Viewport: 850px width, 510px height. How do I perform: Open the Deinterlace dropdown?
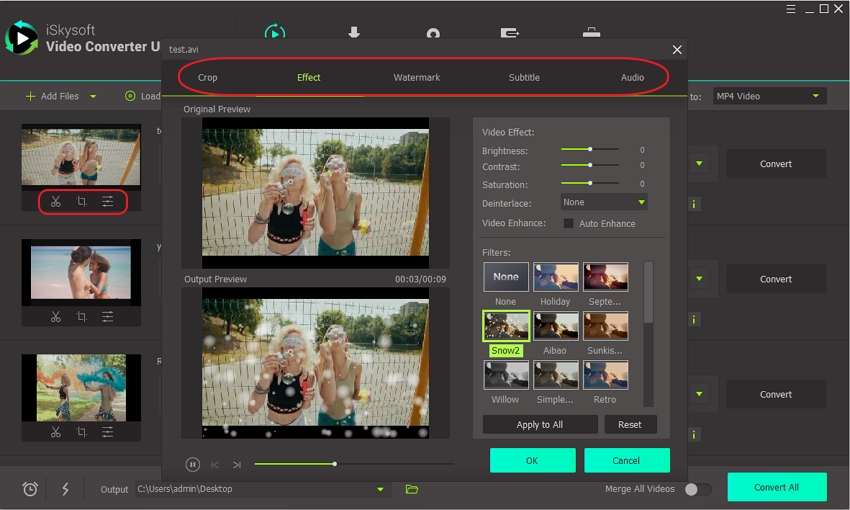coord(603,202)
